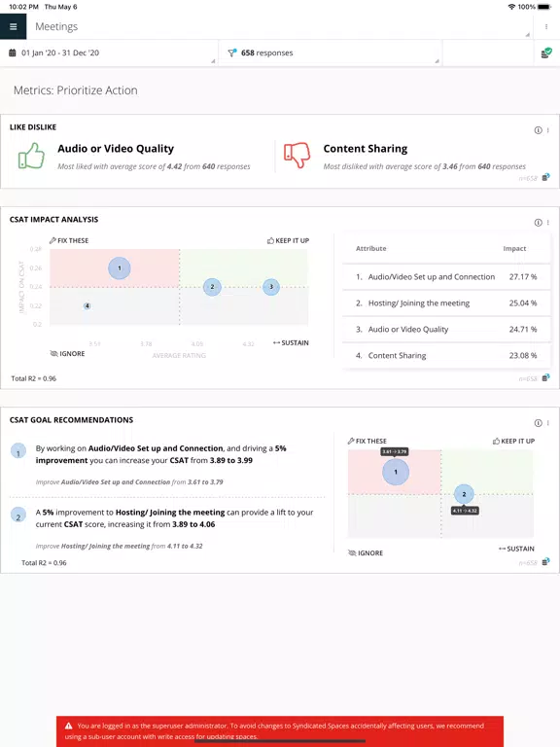Click the SUSTAIN label in impact chart
This screenshot has height=747, width=560.
[291, 342]
